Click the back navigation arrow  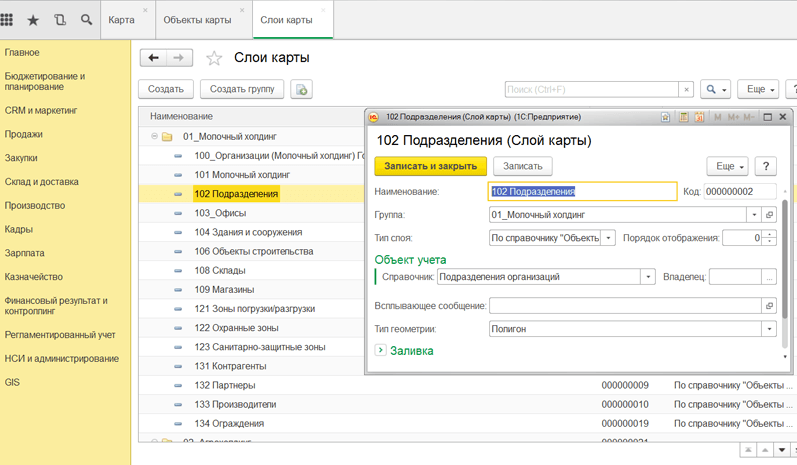click(x=153, y=58)
